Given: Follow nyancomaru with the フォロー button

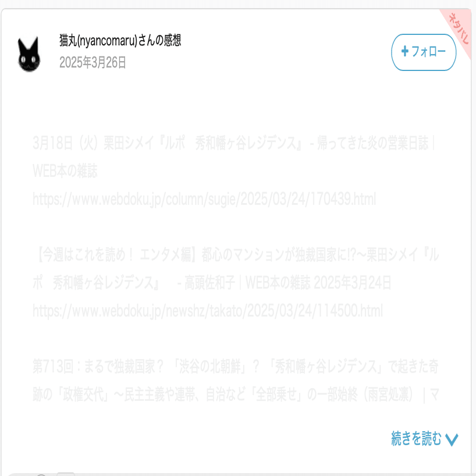Looking at the screenshot, I should pos(424,52).
